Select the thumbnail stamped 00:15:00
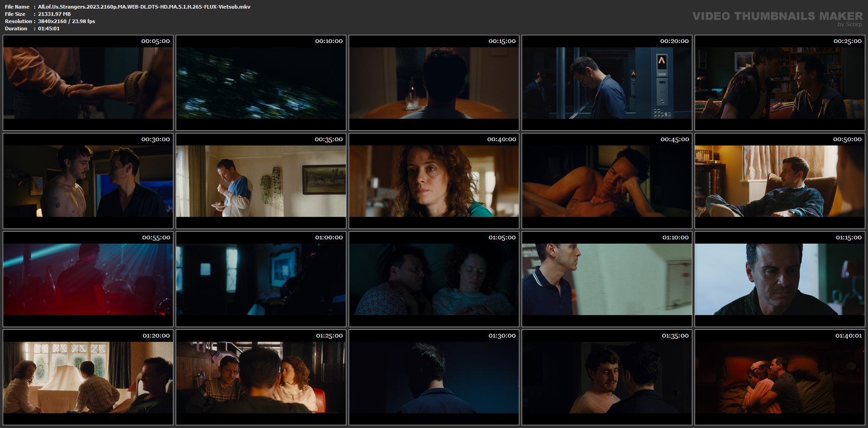 click(434, 83)
